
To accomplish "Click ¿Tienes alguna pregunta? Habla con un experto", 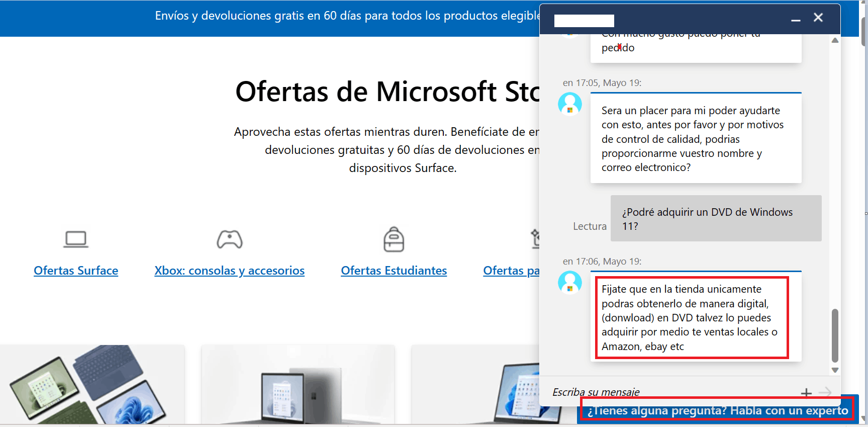I will pyautogui.click(x=718, y=410).
